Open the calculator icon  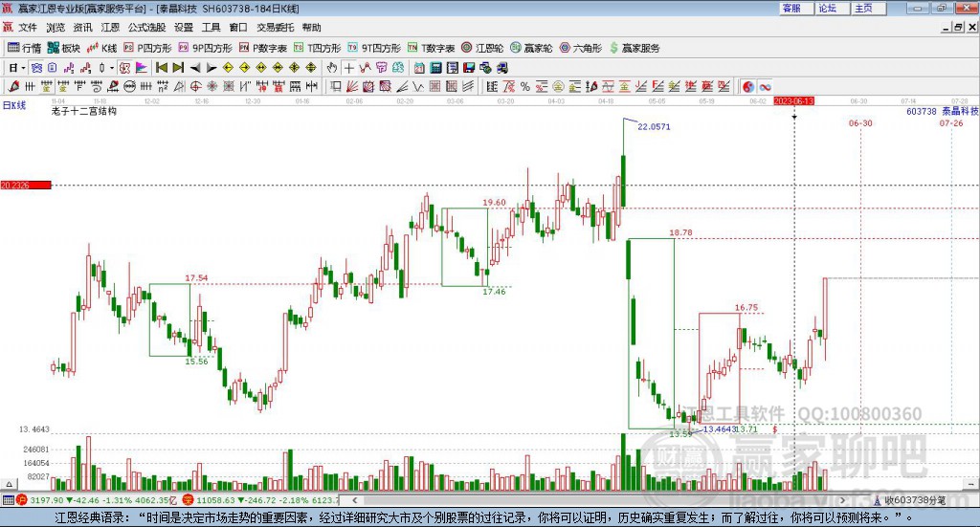tap(435, 68)
